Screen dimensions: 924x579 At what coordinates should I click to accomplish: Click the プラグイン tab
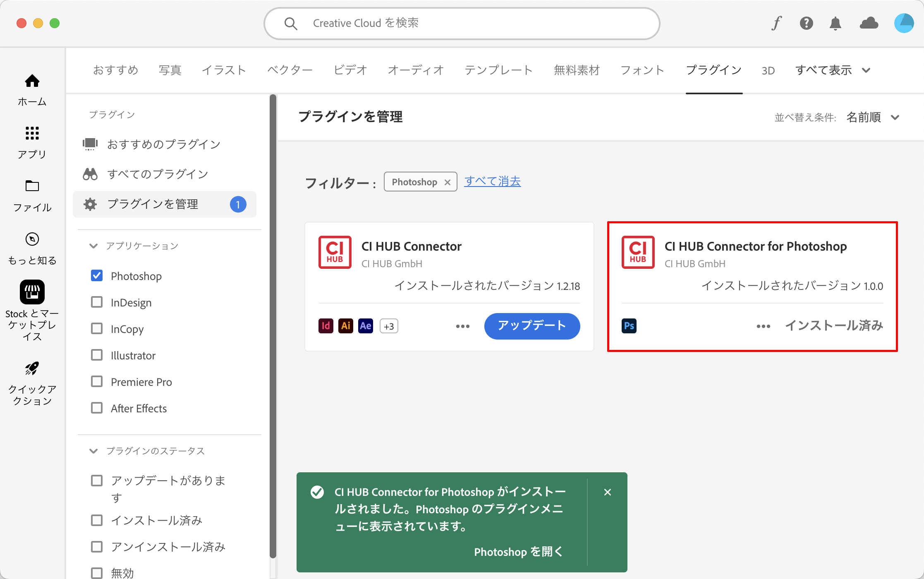(x=714, y=70)
